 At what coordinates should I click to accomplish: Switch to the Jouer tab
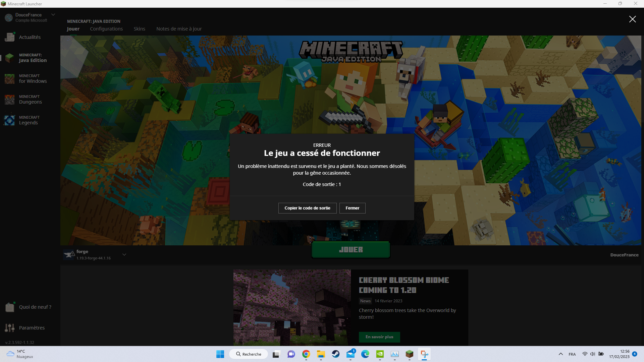(x=73, y=29)
